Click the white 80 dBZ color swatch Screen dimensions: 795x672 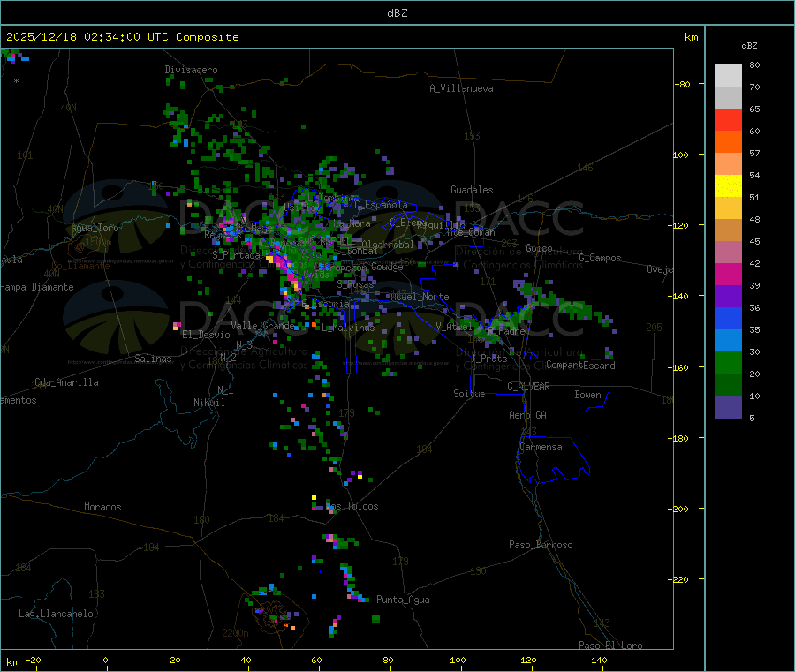[728, 76]
